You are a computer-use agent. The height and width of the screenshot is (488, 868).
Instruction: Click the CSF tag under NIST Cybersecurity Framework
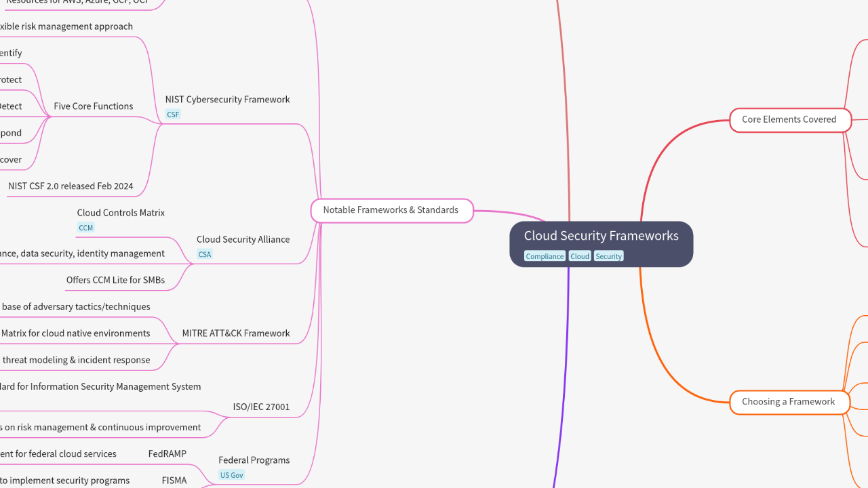coord(172,114)
